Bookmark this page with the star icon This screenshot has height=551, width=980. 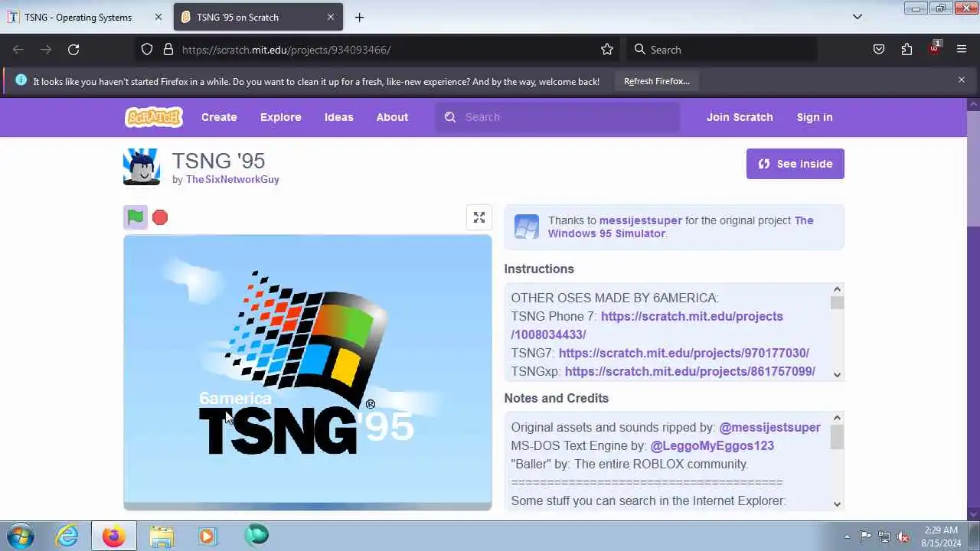(x=607, y=50)
